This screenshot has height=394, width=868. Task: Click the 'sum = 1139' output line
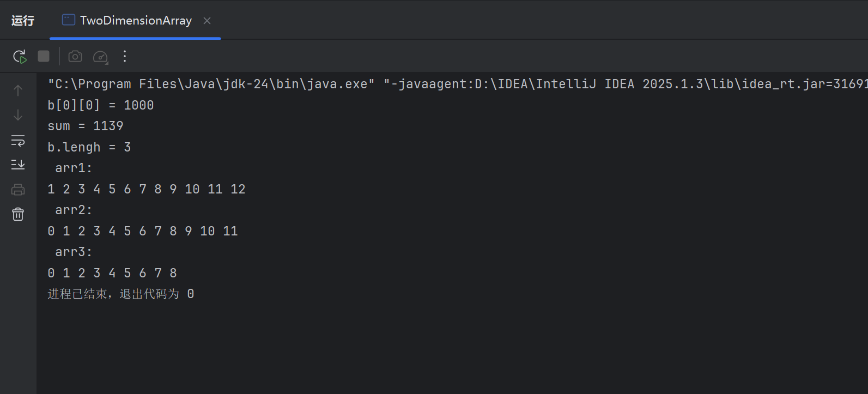(85, 126)
